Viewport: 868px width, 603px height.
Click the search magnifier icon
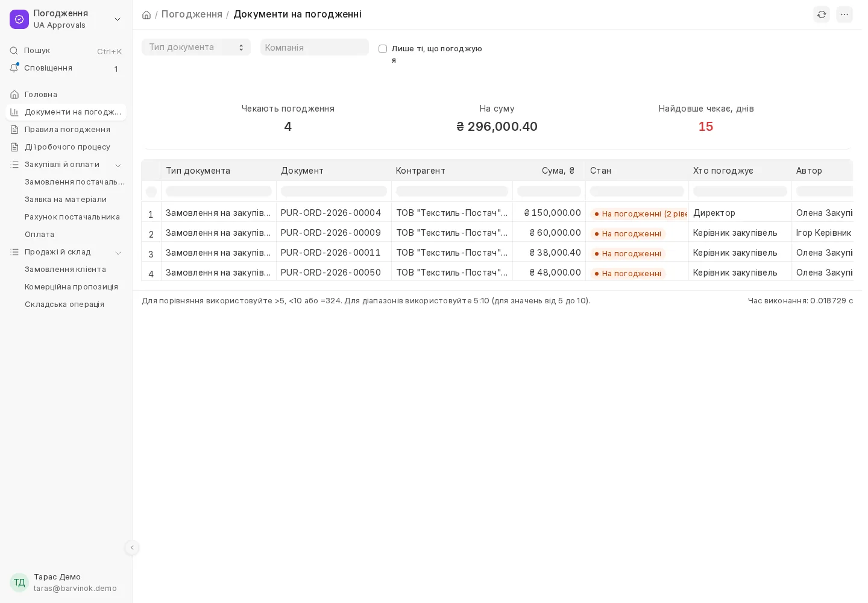tap(14, 51)
